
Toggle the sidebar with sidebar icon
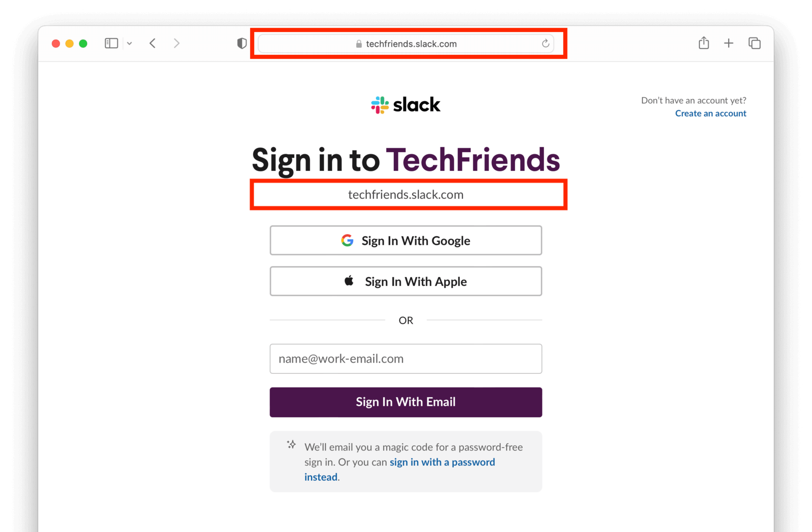pyautogui.click(x=111, y=43)
